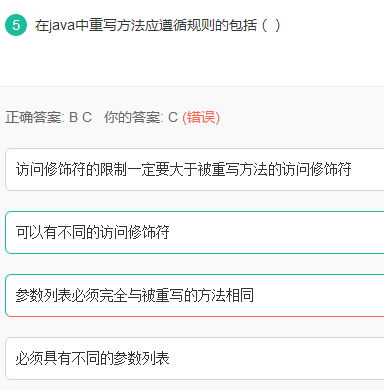Choose option 必须具有不同的参数列表
The image size is (384, 390).
click(195, 358)
